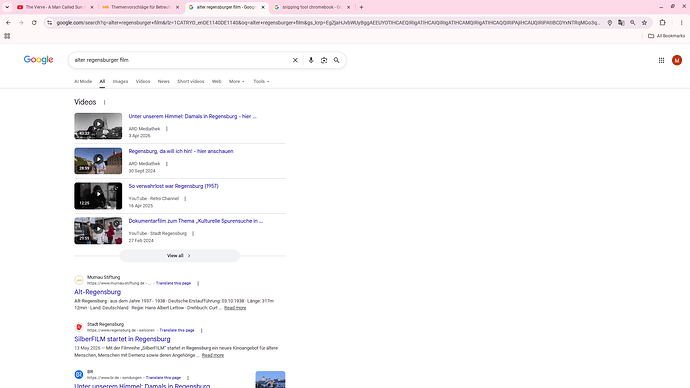Open more options for Stadt Regensburg result
The height and width of the screenshot is (388, 690).
pyautogui.click(x=201, y=330)
